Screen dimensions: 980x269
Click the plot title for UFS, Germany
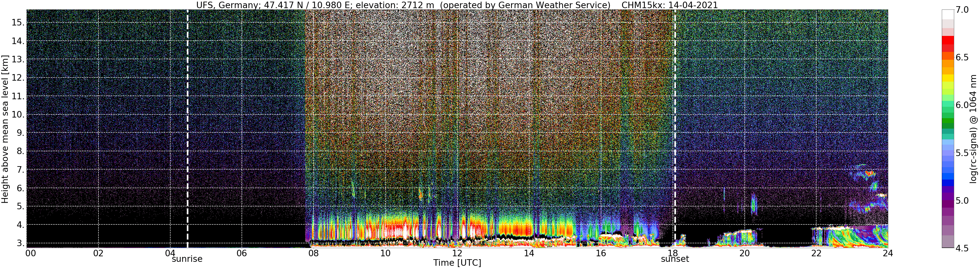[x=457, y=5]
